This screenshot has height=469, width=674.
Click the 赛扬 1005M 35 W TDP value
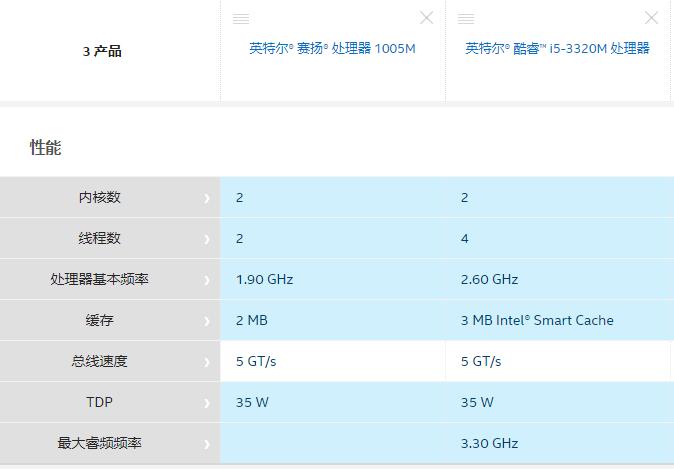(x=252, y=402)
